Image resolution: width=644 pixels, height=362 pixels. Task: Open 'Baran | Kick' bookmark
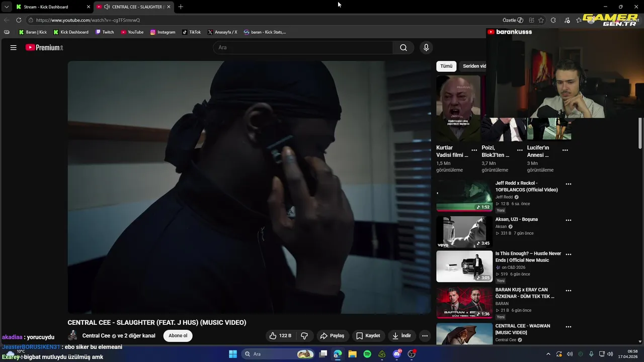tap(33, 32)
